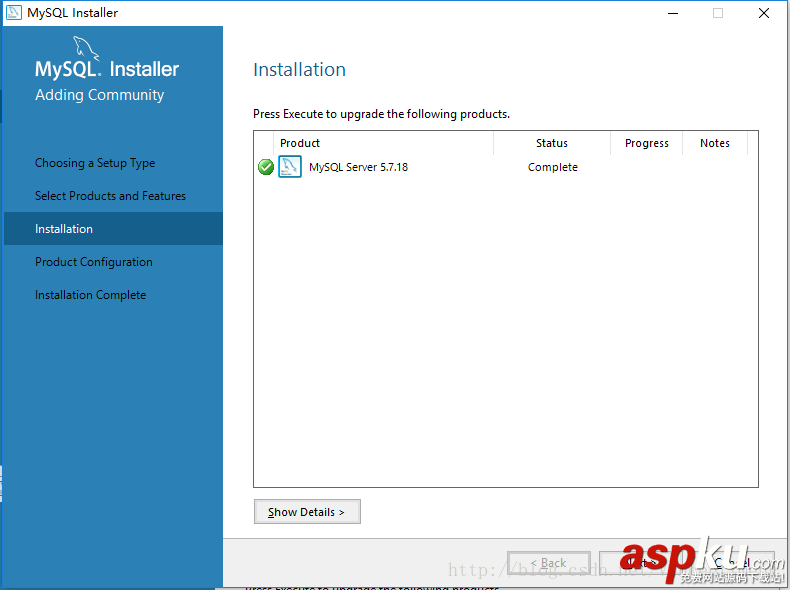Click the Notes column header

[x=715, y=143]
